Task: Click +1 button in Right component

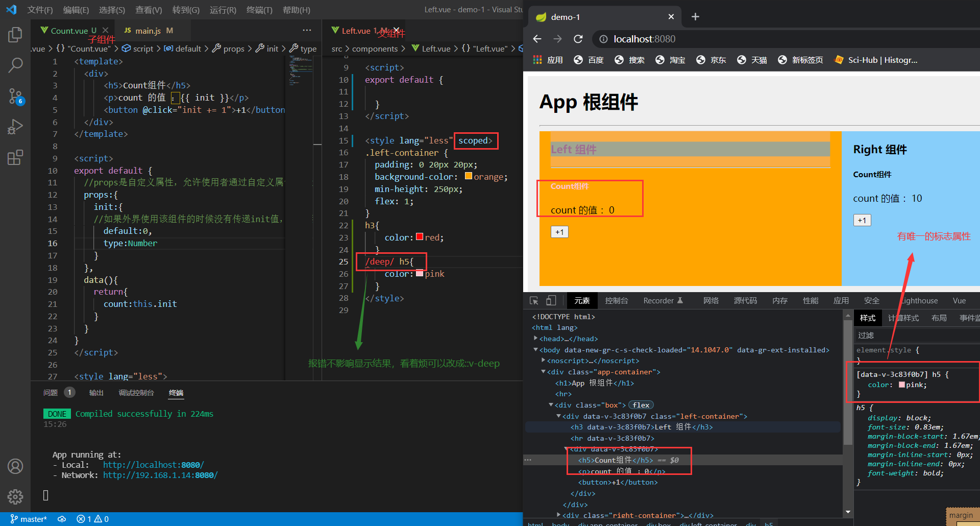Action: pyautogui.click(x=862, y=220)
